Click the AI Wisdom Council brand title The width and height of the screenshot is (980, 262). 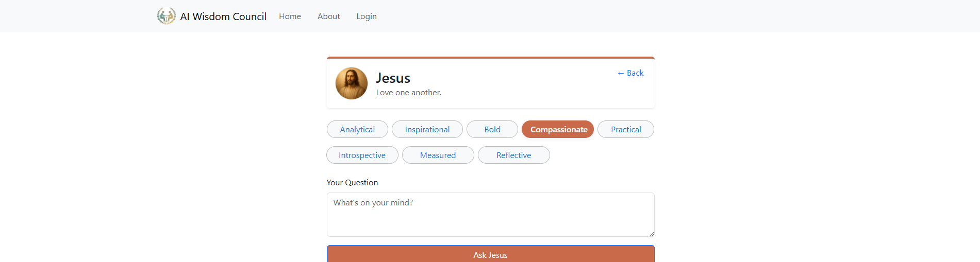[x=223, y=16]
